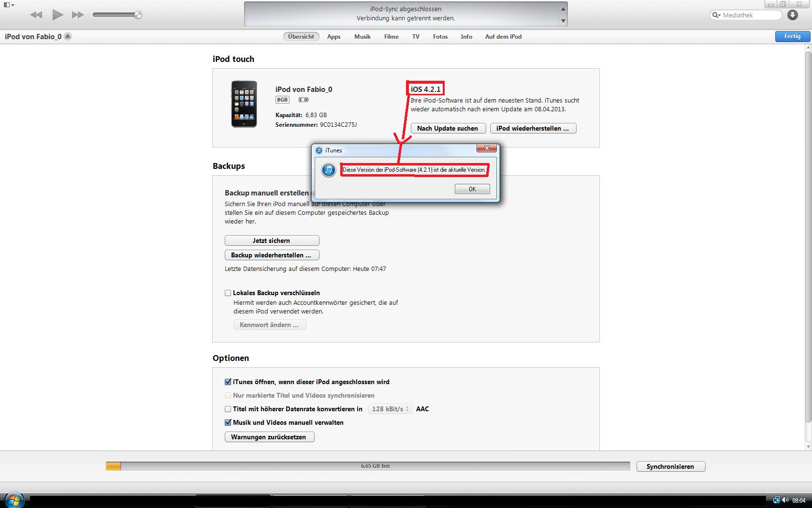Confirm the iTunes dialog with OK
The height and width of the screenshot is (508, 812).
coord(472,189)
